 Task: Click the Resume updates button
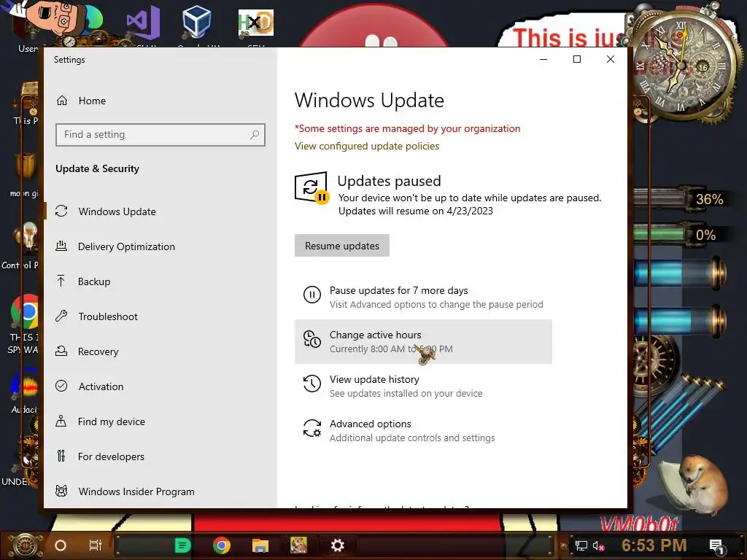(342, 246)
